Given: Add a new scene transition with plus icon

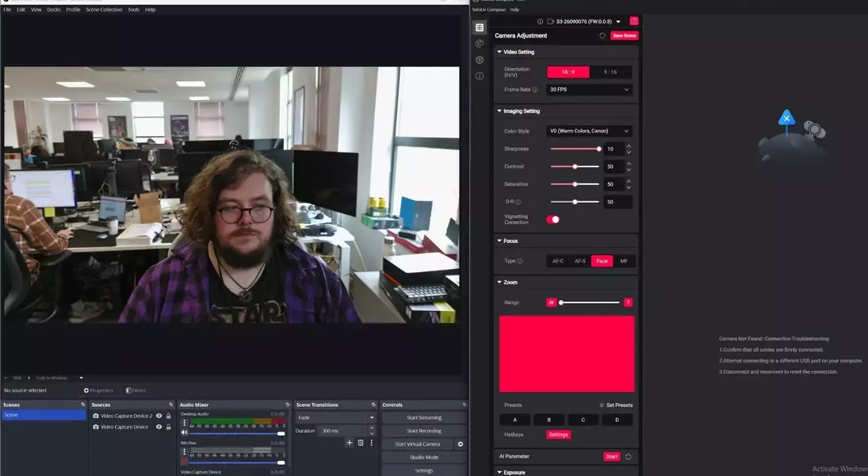Looking at the screenshot, I should (x=349, y=443).
